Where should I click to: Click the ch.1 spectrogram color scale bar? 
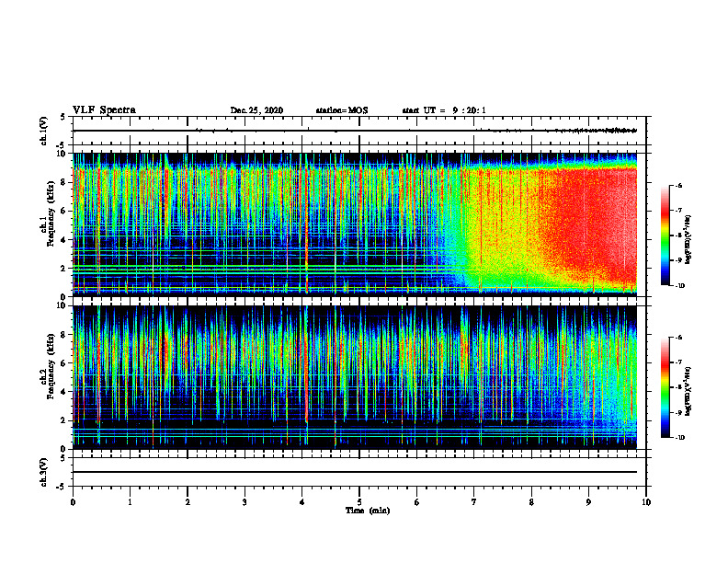coord(665,236)
